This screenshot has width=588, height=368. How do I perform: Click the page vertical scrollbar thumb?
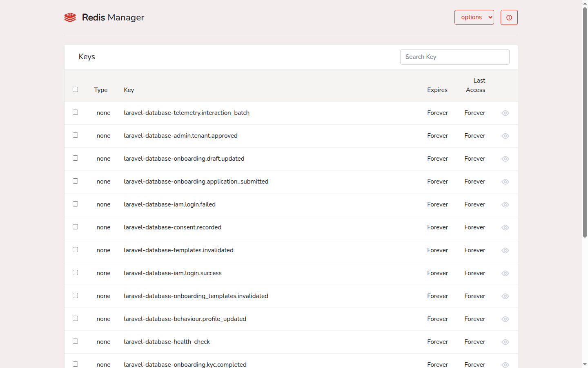coord(585,122)
